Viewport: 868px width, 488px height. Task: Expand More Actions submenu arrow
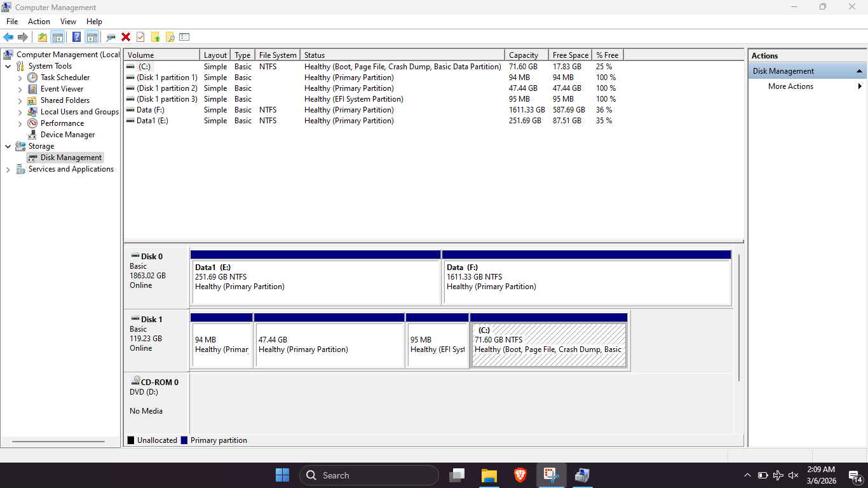pyautogui.click(x=860, y=86)
